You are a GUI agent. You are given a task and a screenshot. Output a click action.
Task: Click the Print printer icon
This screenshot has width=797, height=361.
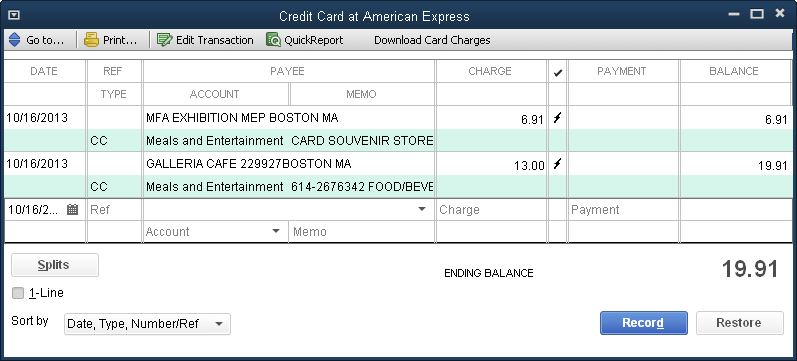[x=91, y=40]
